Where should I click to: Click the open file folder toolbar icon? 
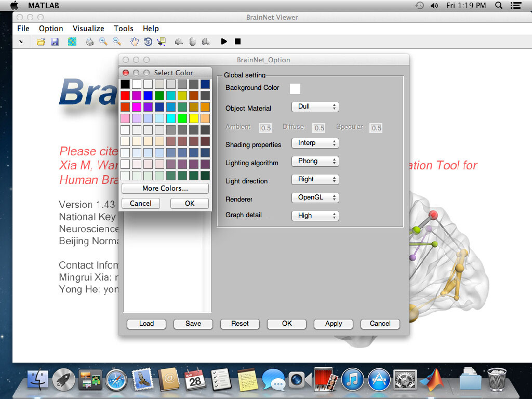41,42
